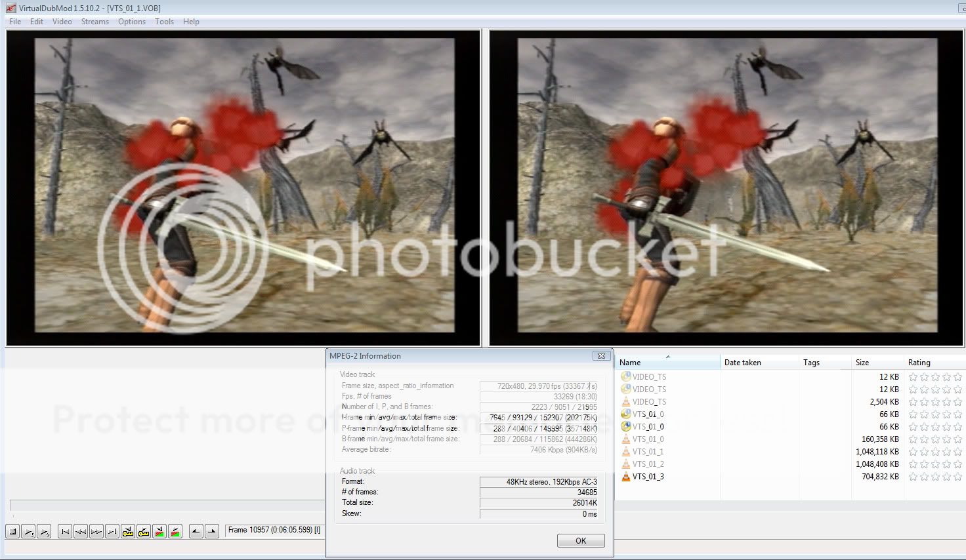This screenshot has height=560, width=966.
Task: Click the Play output preview button
Action: [44, 532]
